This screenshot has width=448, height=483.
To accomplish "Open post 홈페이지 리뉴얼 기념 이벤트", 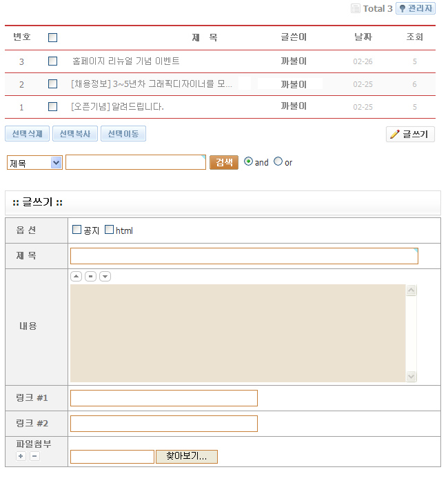I will pyautogui.click(x=126, y=61).
